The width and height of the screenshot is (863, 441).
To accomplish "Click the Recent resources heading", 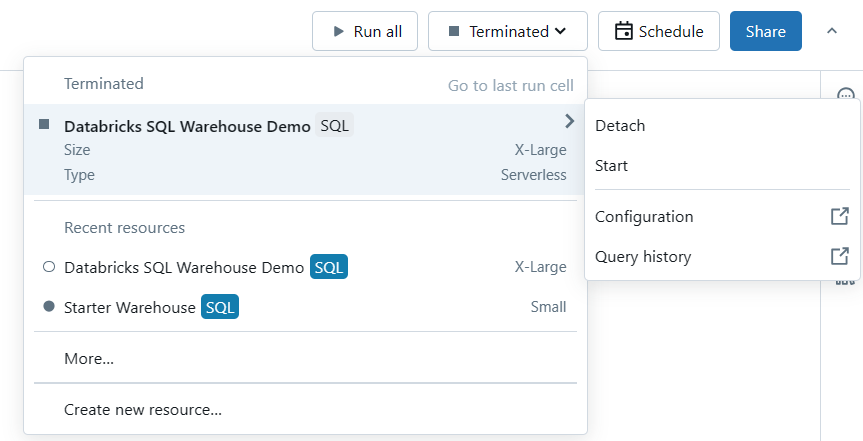I will tap(124, 227).
